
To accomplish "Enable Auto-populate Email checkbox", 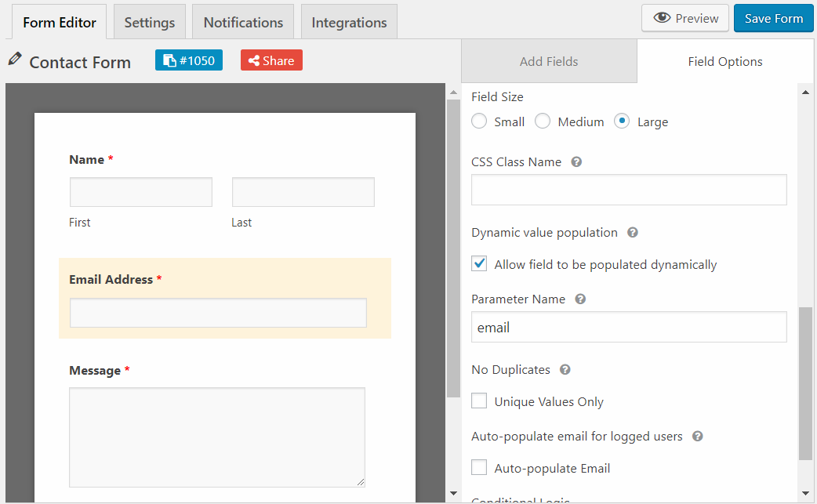I will 479,468.
